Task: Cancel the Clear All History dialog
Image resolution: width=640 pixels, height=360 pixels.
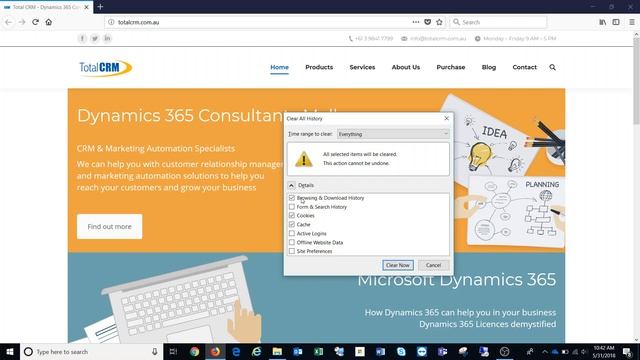Action: [433, 265]
